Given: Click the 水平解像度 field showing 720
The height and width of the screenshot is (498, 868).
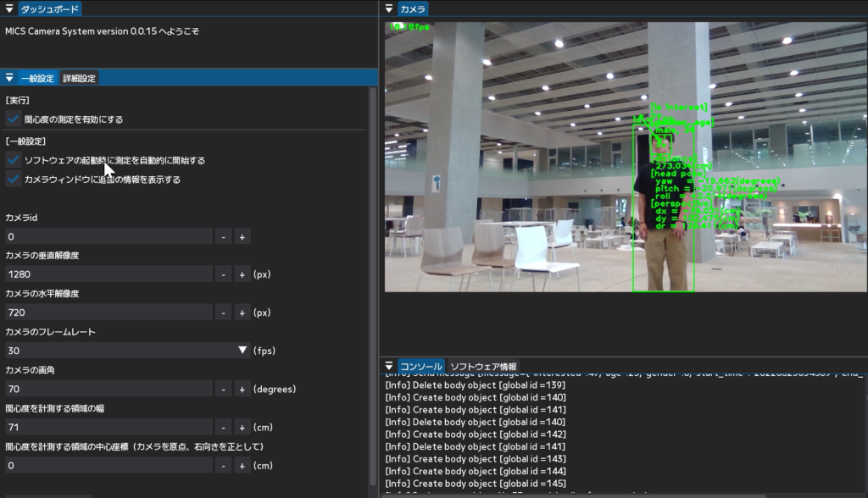Looking at the screenshot, I should 108,313.
